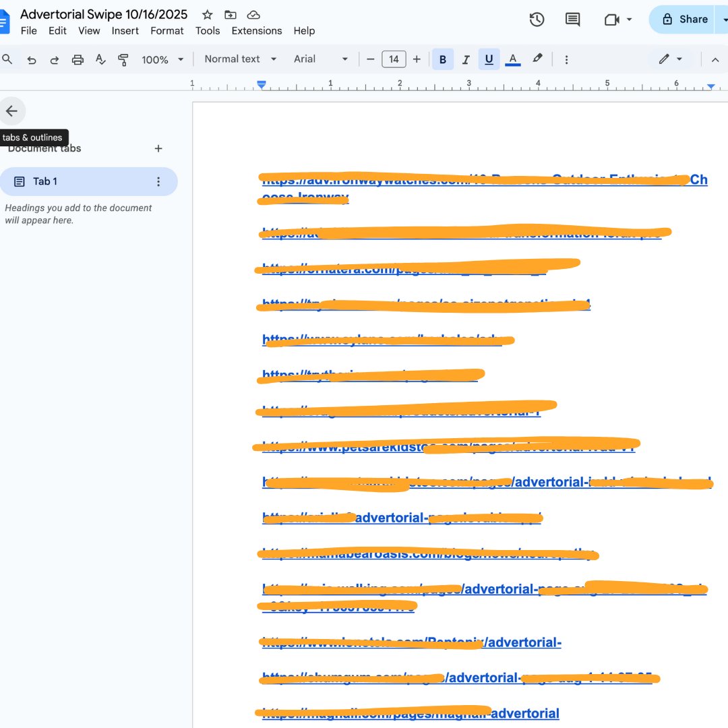This screenshot has height=728, width=728.
Task: Open the comments history icon
Action: [x=572, y=20]
